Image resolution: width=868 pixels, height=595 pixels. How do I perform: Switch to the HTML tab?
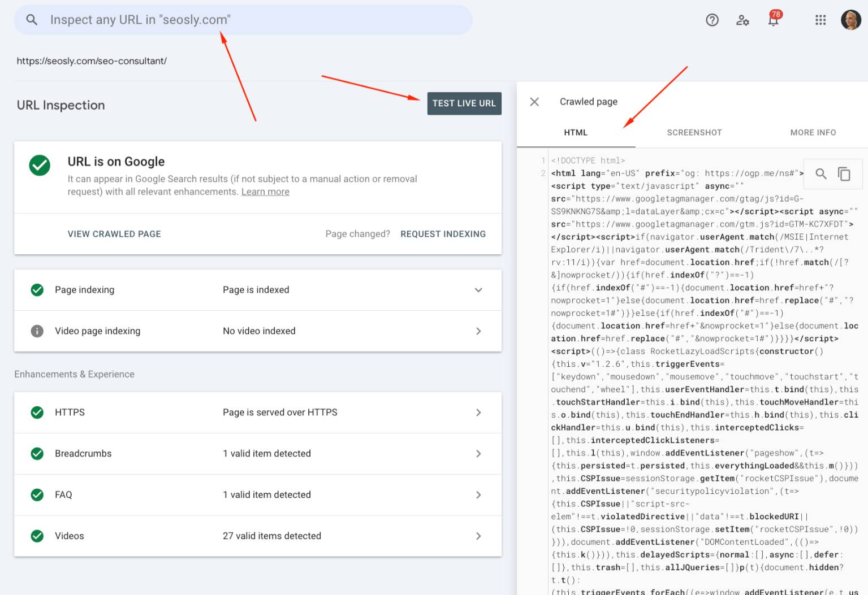pos(576,133)
